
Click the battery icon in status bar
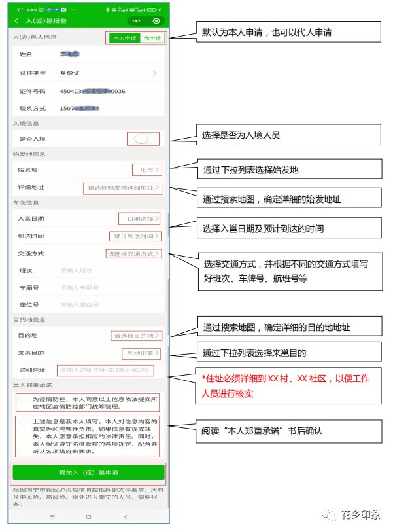[x=152, y=10]
